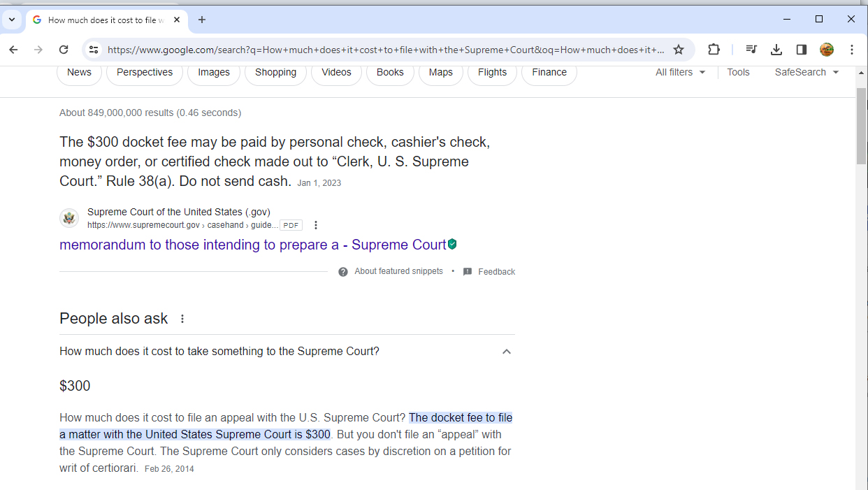Screen dimensions: 868x490
Task: Open the Chrome profile avatar
Action: pos(827,50)
